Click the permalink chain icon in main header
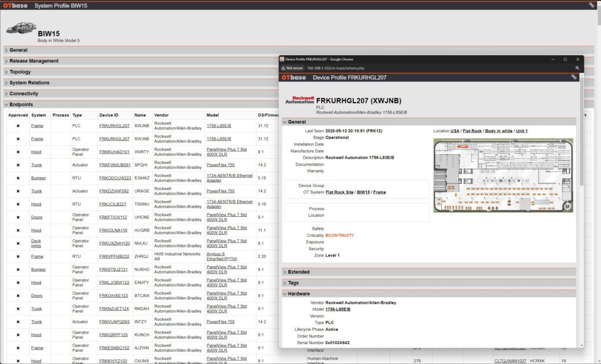The width and height of the screenshot is (601, 364). tap(592, 5)
